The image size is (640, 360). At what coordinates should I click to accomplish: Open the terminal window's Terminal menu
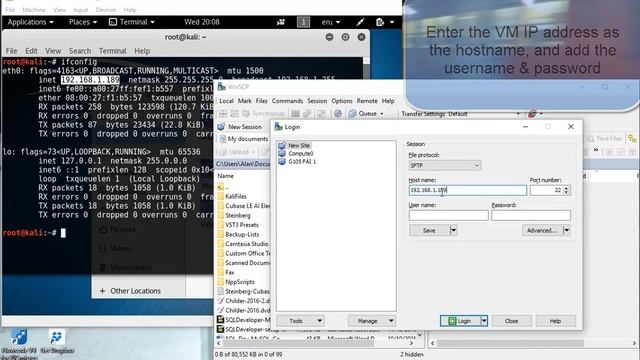point(112,51)
